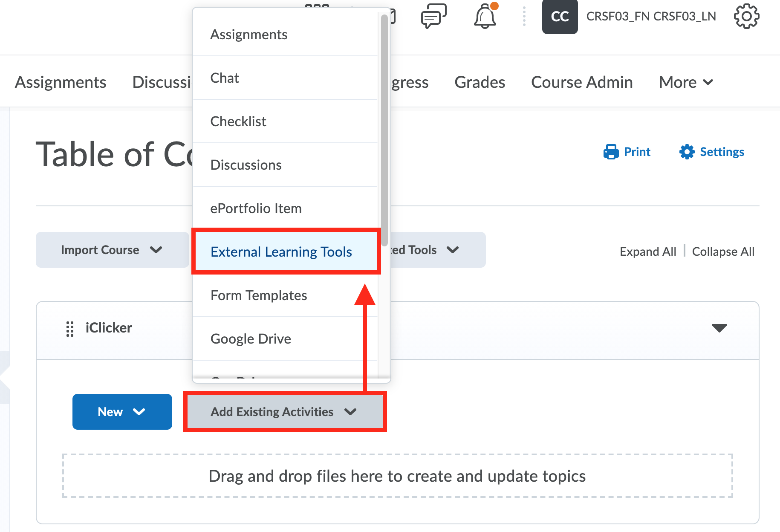Open the account settings gear
This screenshot has height=532, width=780.
coord(747,16)
